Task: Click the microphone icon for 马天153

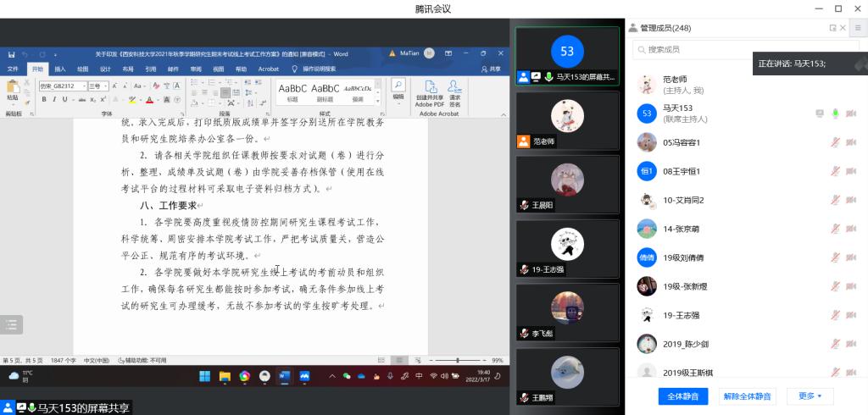Action: (836, 113)
